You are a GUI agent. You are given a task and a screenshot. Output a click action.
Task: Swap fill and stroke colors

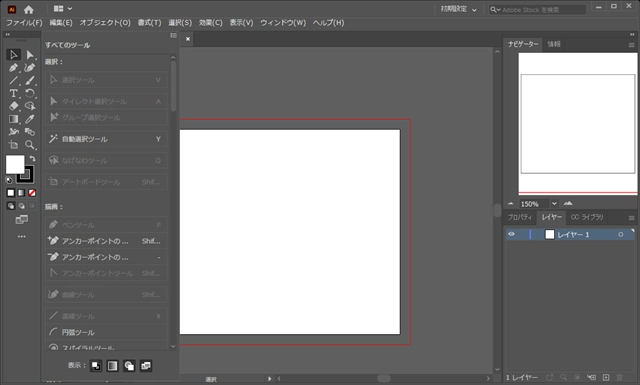(x=33, y=158)
